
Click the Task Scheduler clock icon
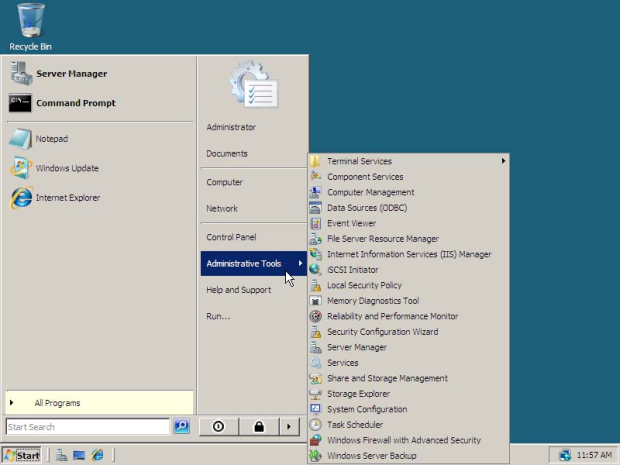(315, 425)
